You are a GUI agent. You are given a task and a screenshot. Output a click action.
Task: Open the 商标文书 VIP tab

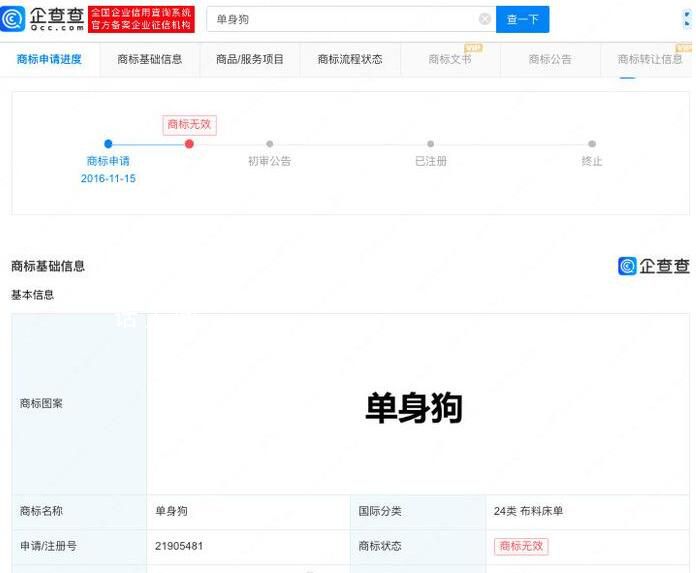[450, 59]
